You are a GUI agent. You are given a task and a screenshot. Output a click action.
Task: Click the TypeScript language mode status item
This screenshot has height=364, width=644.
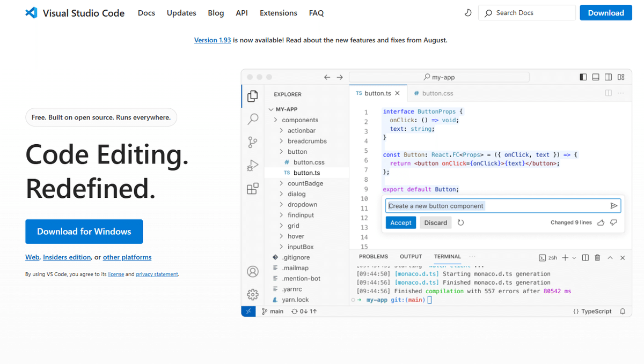pyautogui.click(x=592, y=311)
